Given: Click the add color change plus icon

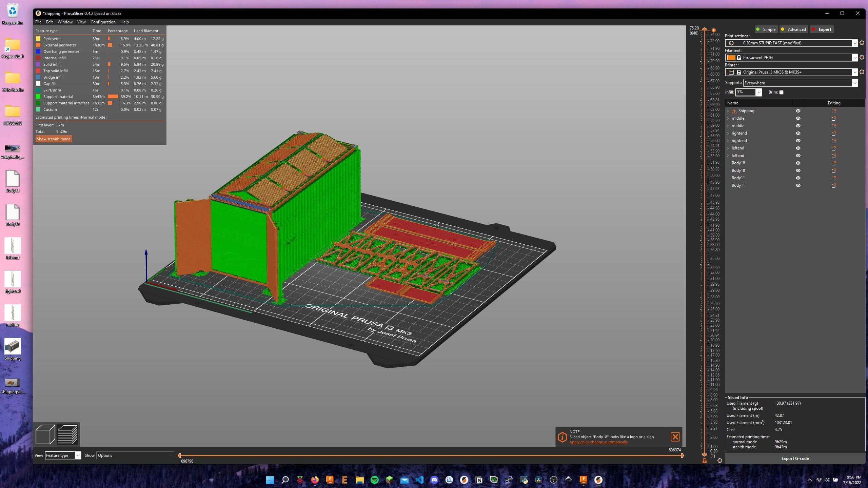Looking at the screenshot, I should 713,30.
